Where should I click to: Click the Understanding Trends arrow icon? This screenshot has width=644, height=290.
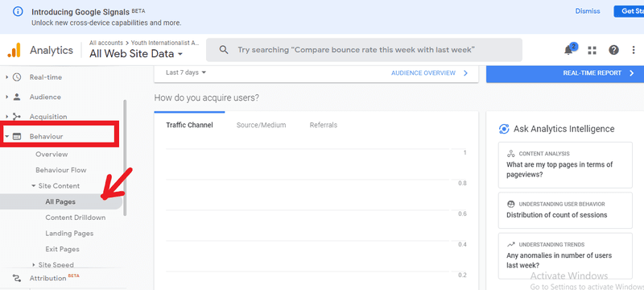pos(511,244)
